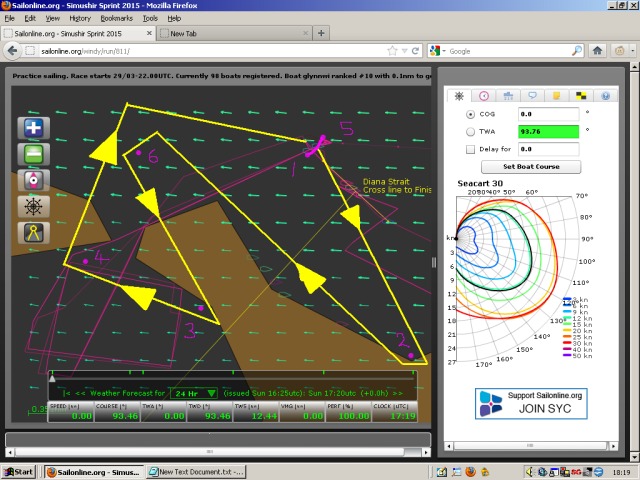Step forecast backward with << control
The image size is (640, 480).
[80, 393]
